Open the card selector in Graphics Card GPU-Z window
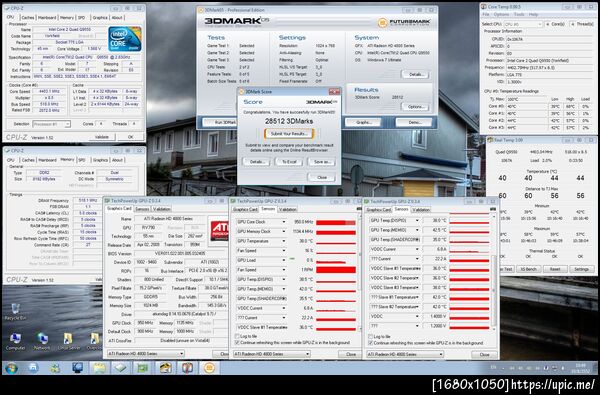600x395 pixels. point(145,354)
